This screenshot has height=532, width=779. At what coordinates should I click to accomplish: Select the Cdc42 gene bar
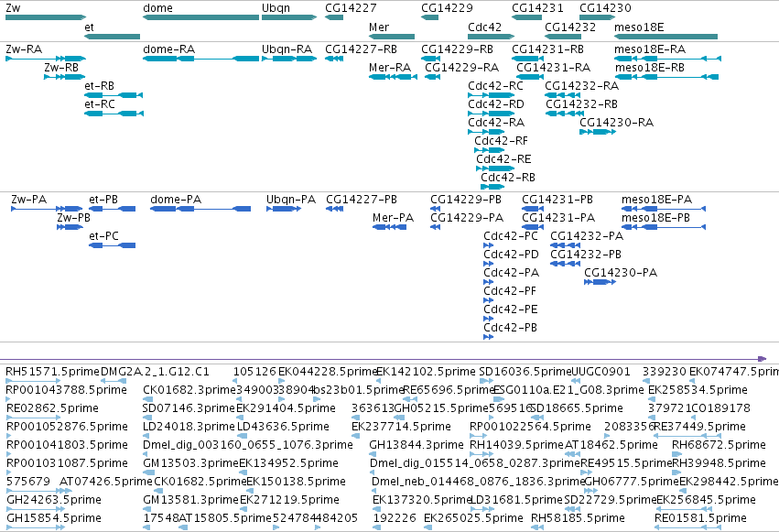pos(492,37)
